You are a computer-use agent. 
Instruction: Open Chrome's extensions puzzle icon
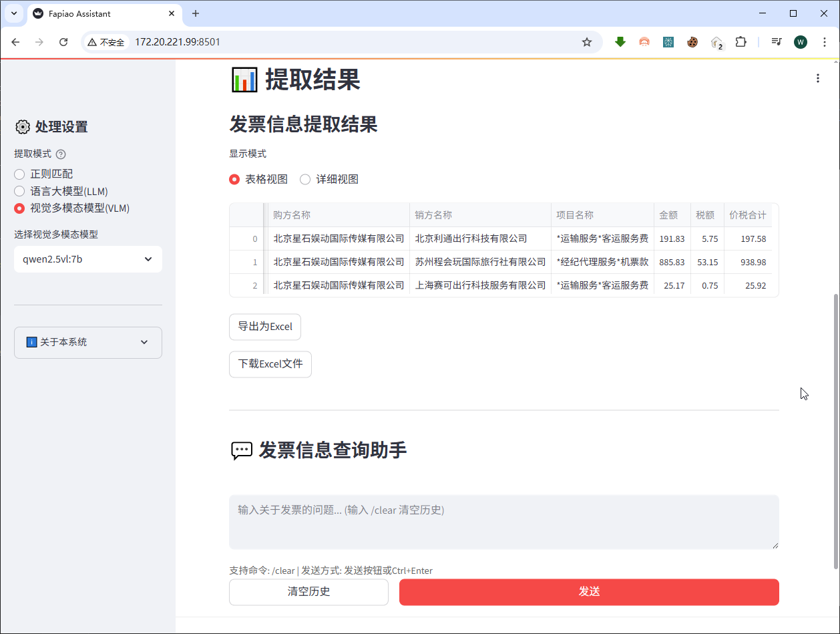tap(741, 41)
